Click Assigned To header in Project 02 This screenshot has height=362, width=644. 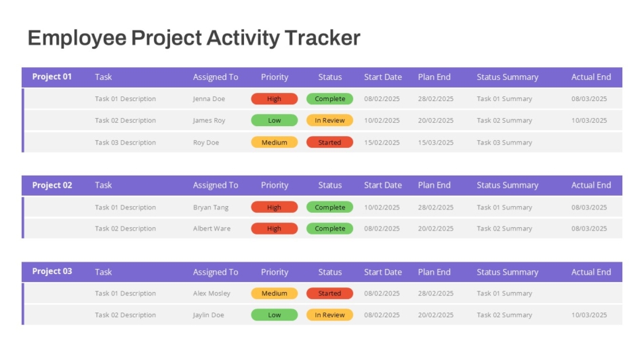216,185
